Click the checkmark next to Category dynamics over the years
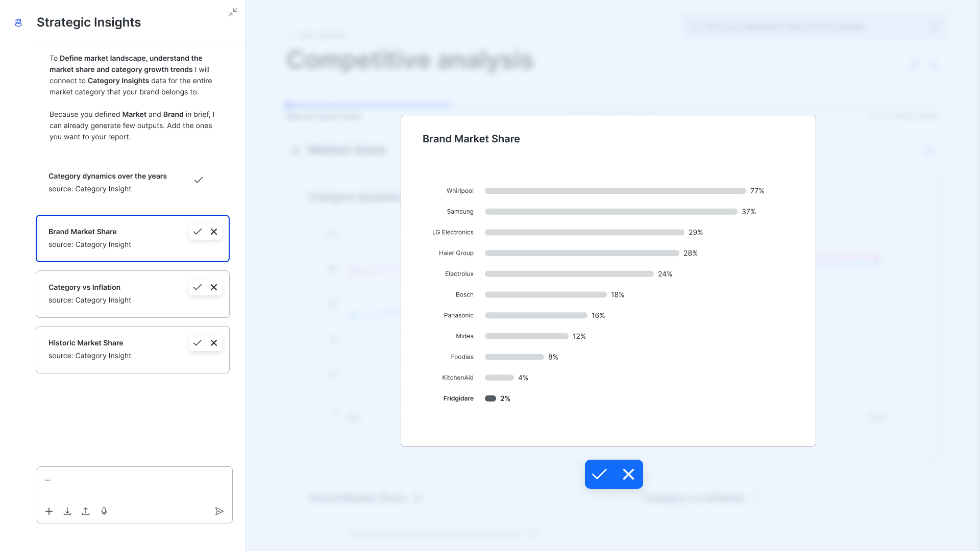 199,180
